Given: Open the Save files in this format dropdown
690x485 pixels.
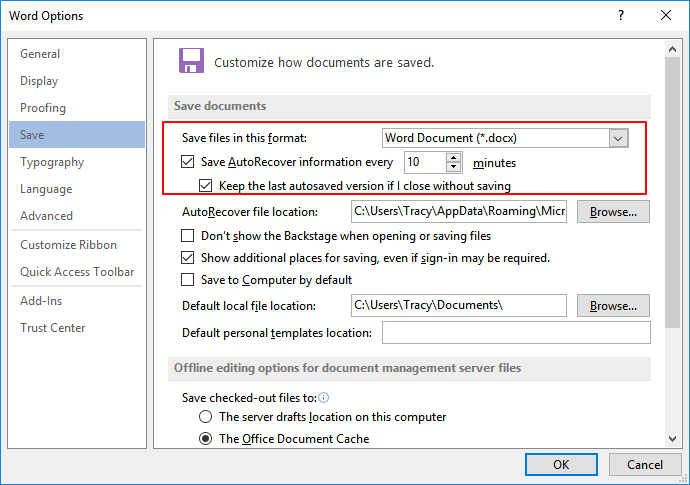Looking at the screenshot, I should click(619, 138).
